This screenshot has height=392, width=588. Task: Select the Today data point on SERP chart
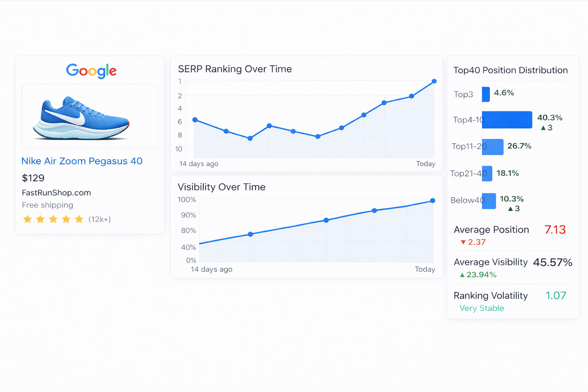click(434, 81)
